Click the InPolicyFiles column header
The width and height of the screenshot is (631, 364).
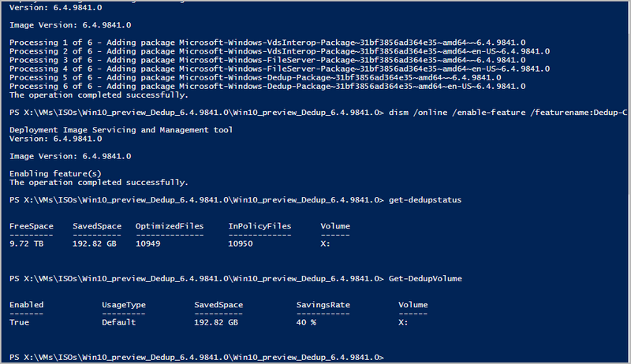[259, 226]
